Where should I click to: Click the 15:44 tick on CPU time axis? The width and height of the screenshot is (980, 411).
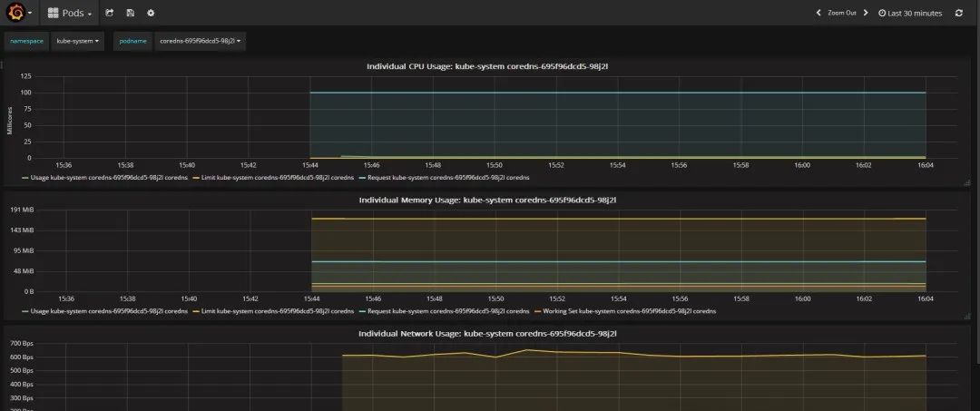pyautogui.click(x=310, y=165)
